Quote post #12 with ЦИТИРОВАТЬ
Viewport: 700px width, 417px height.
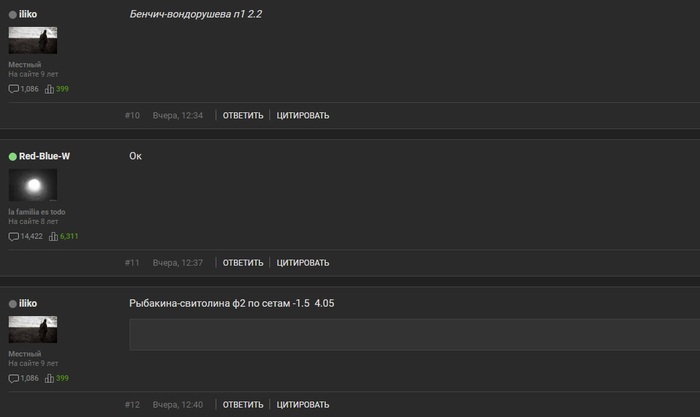(x=303, y=405)
